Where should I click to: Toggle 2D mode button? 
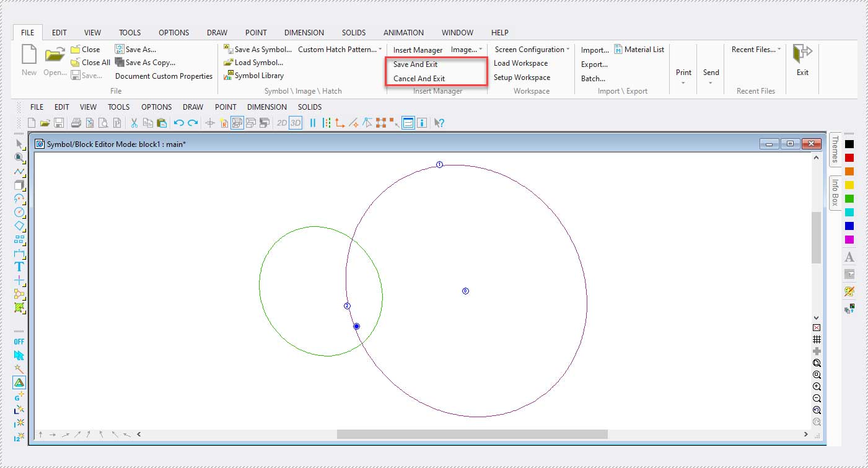pyautogui.click(x=282, y=123)
